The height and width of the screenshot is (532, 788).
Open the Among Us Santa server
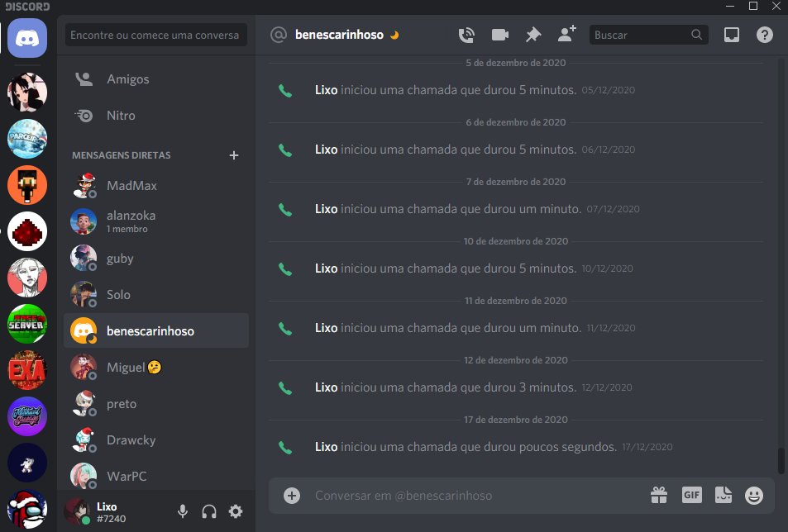(x=27, y=509)
